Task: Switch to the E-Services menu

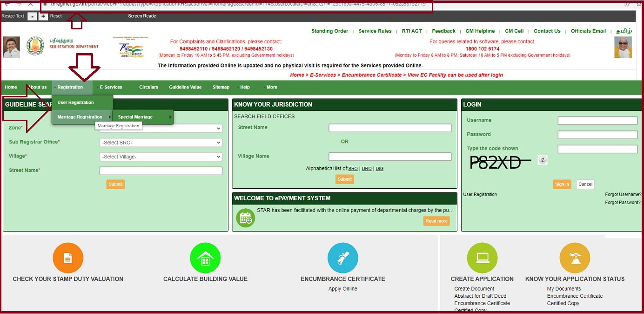Action: coord(110,87)
